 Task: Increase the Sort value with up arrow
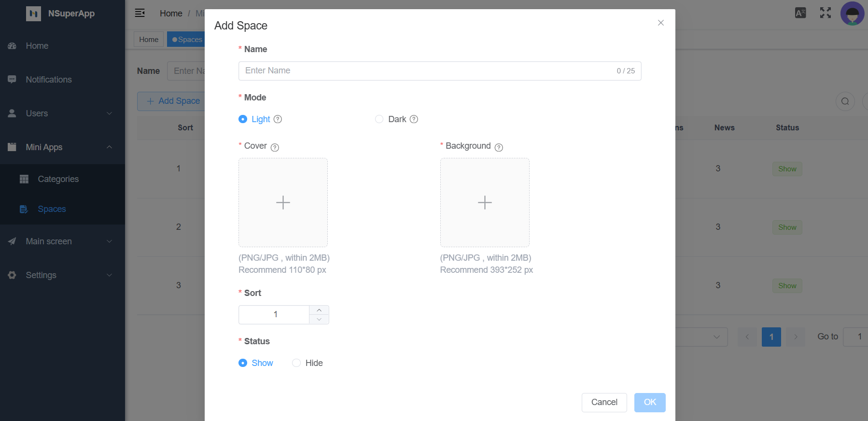319,310
